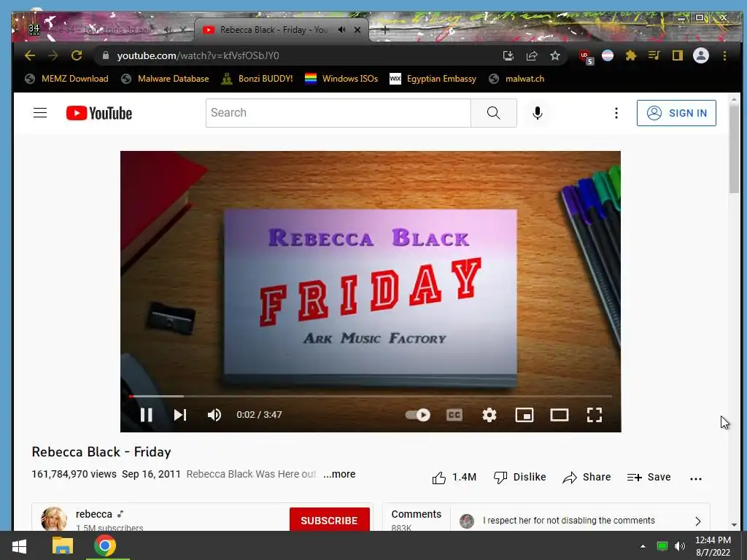View site info via padlock icon
The height and width of the screenshot is (560, 747).
click(106, 55)
